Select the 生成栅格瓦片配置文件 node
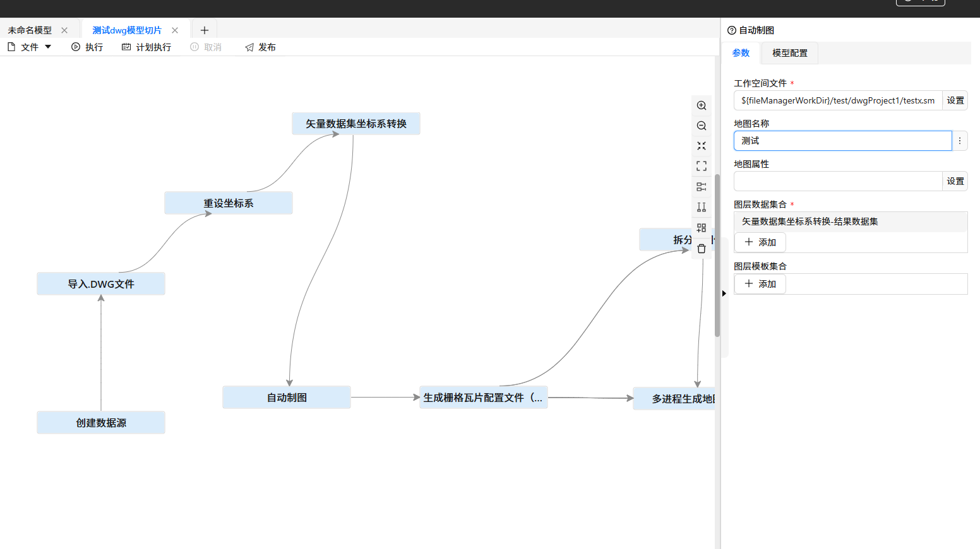The image size is (980, 549). pos(484,398)
